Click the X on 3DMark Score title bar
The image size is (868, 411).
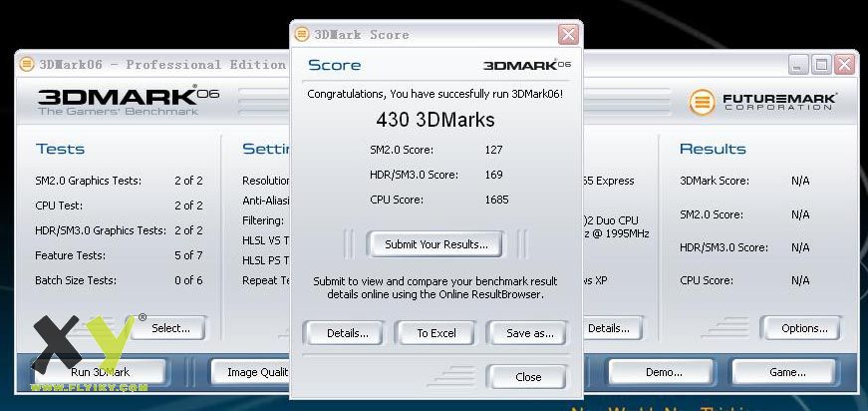pyautogui.click(x=568, y=35)
